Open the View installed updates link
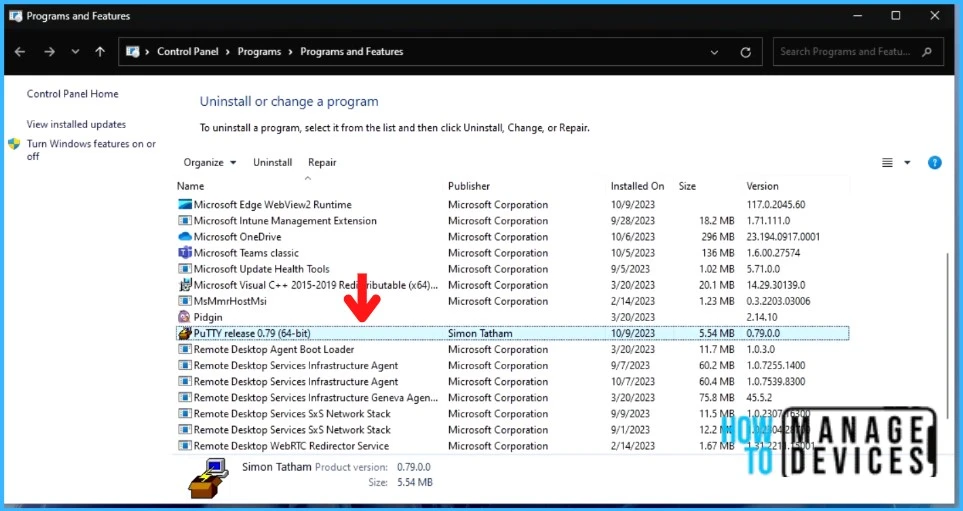 76,124
